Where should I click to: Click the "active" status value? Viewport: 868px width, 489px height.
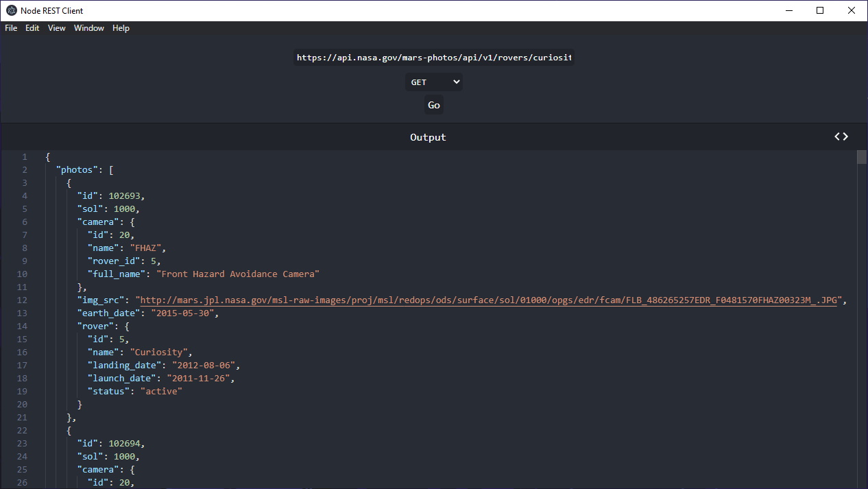pyautogui.click(x=161, y=391)
